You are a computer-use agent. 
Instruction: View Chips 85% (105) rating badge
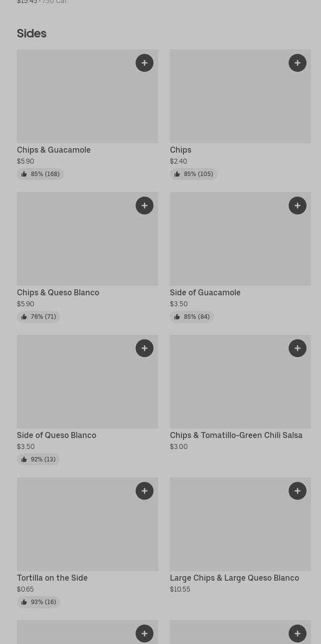(193, 174)
